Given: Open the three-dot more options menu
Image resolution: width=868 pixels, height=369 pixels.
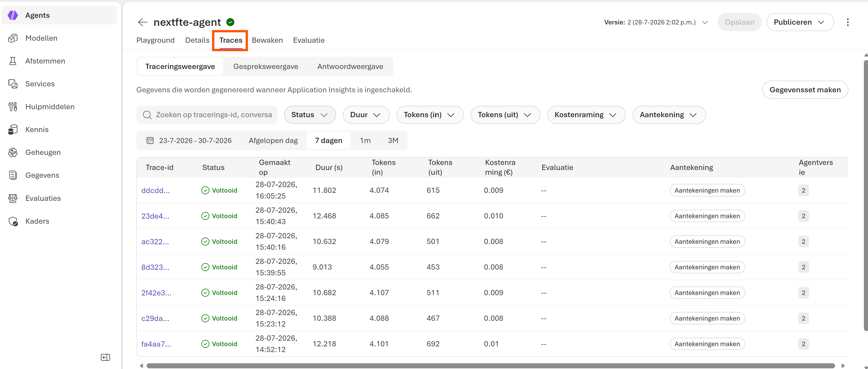Looking at the screenshot, I should tap(847, 22).
